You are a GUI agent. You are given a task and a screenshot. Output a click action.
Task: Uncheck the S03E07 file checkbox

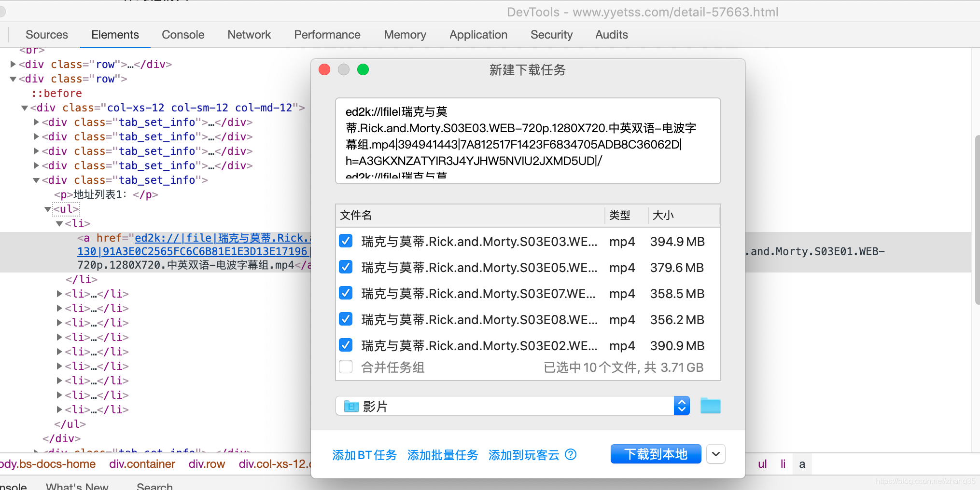(x=346, y=293)
